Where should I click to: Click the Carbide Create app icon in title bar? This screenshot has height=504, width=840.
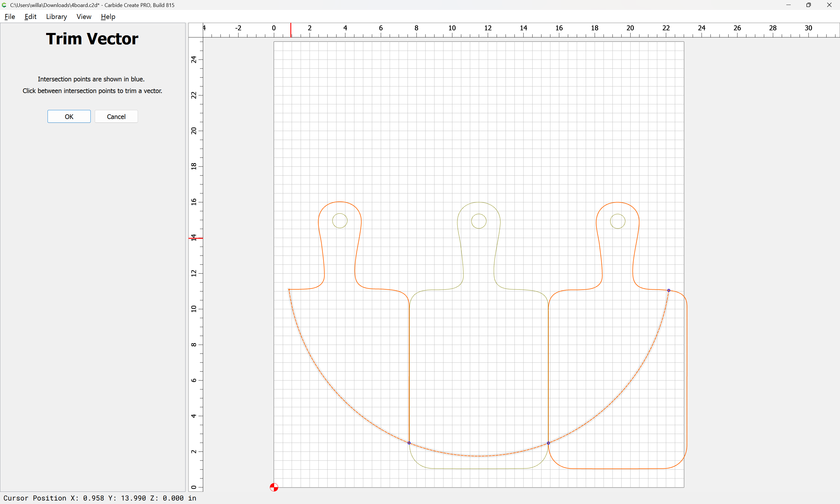pyautogui.click(x=4, y=5)
